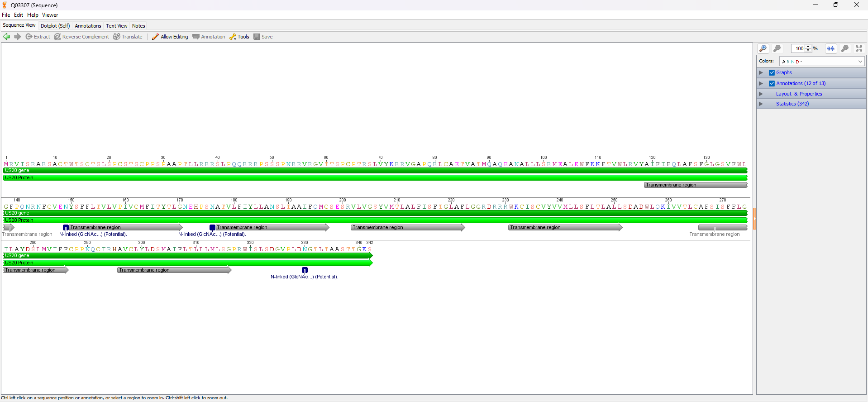
Task: Expand the Layout & Properties section
Action: 761,94
